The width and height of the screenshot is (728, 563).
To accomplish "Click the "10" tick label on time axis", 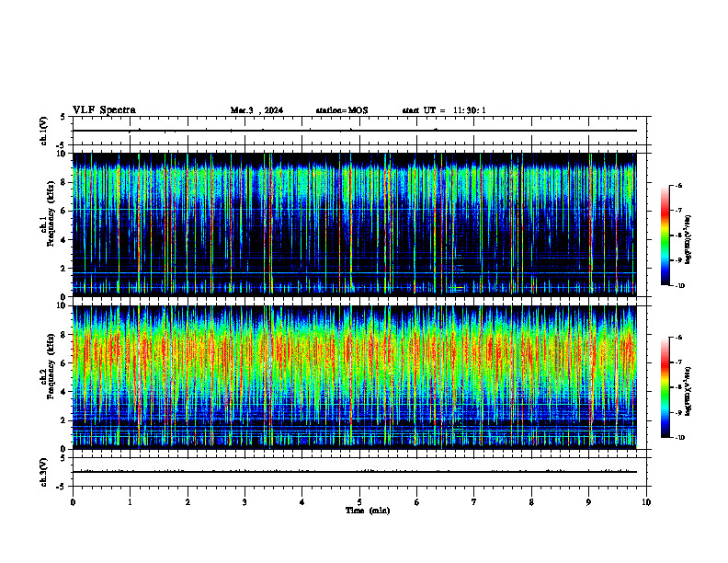I will pos(646,502).
